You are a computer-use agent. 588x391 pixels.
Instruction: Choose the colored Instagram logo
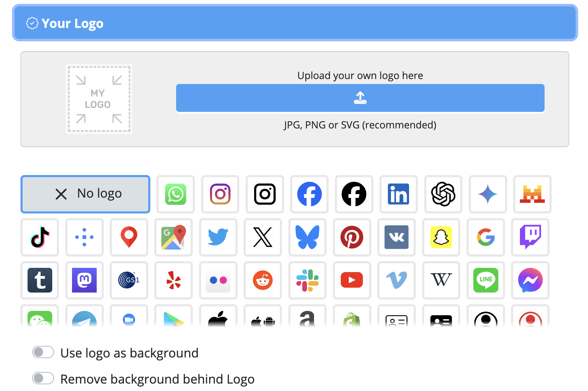point(220,194)
